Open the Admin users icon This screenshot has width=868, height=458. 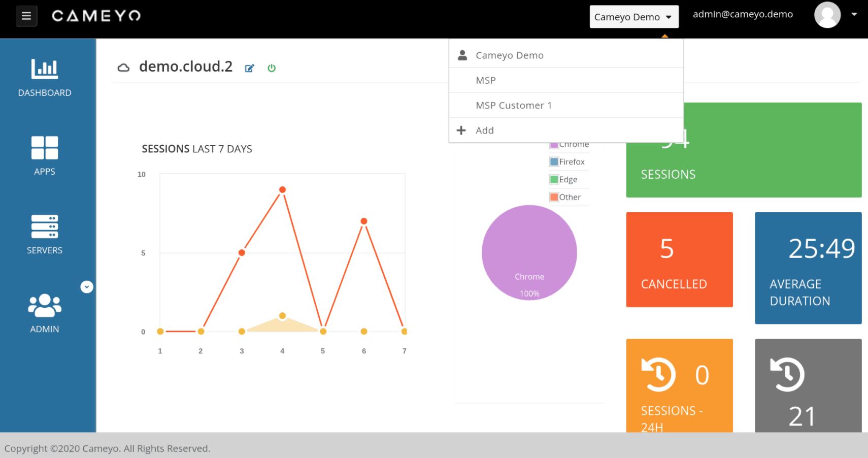45,306
